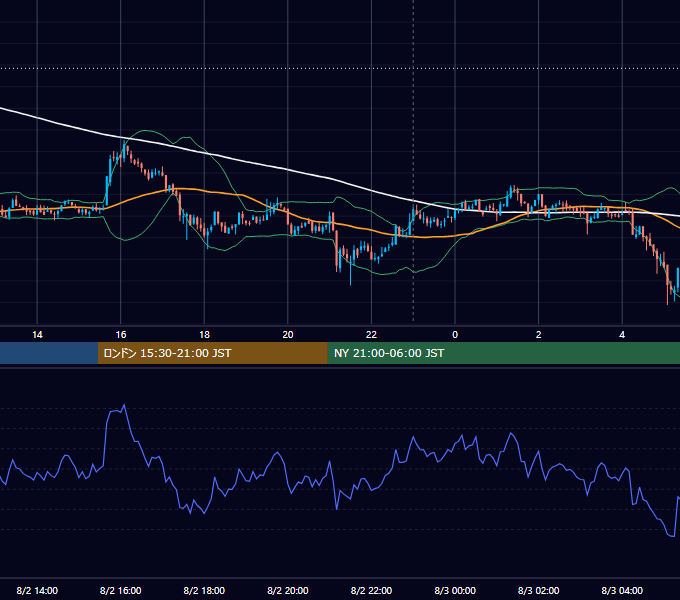The height and width of the screenshot is (600, 680).
Task: Select the ロンドン 15:30-21:00 JST session bar
Action: [x=212, y=353]
